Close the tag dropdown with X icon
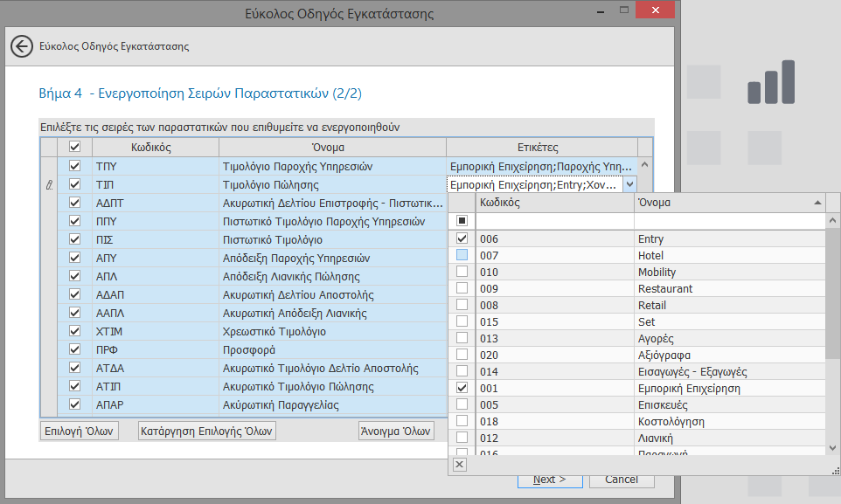Viewport: 841px width, 504px height. [460, 465]
